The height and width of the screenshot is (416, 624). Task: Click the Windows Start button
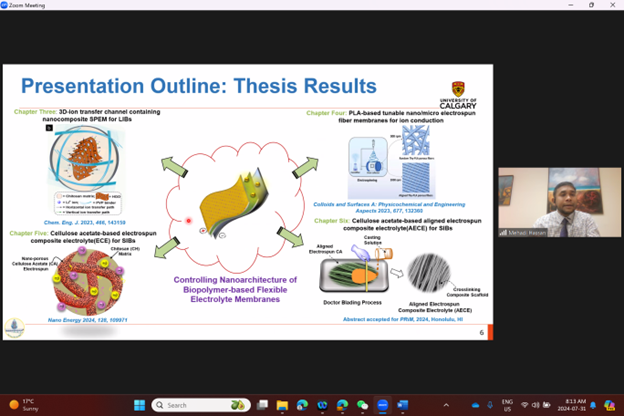[140, 405]
